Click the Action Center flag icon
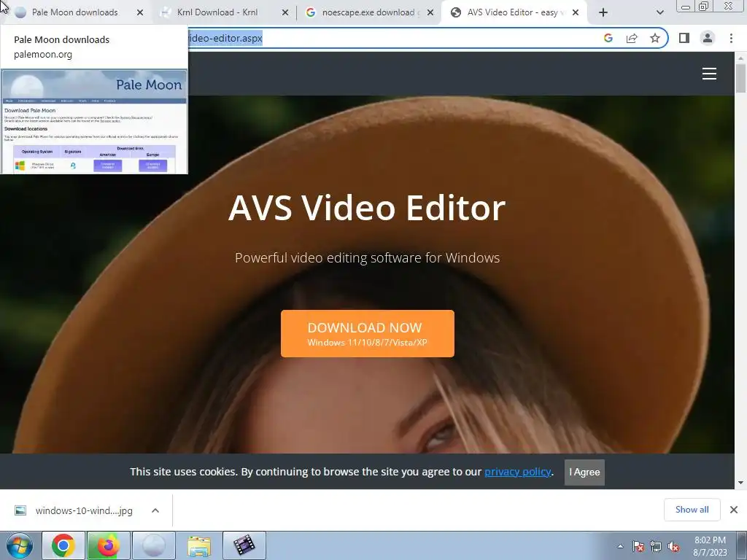The height and width of the screenshot is (560, 747). pos(638,546)
